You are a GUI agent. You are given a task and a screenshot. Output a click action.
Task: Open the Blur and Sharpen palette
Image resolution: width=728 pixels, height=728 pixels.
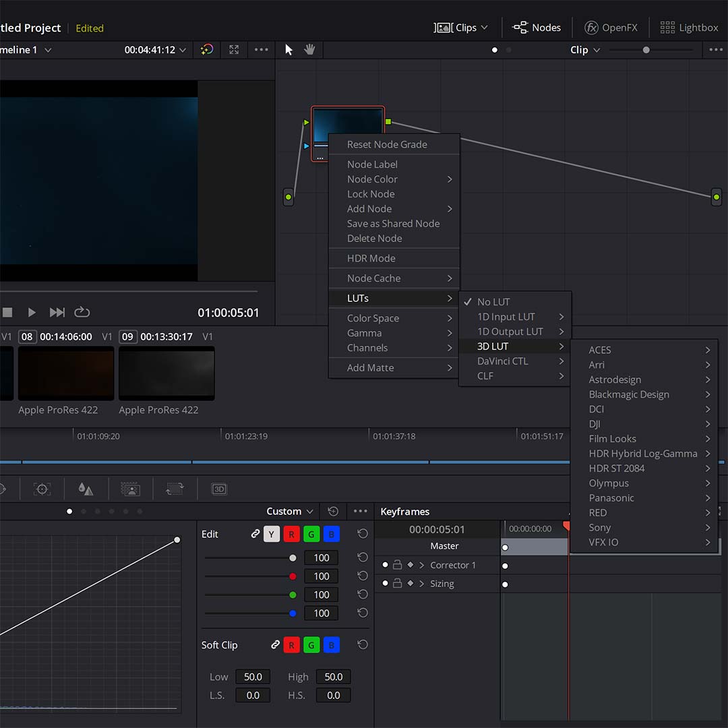86,489
